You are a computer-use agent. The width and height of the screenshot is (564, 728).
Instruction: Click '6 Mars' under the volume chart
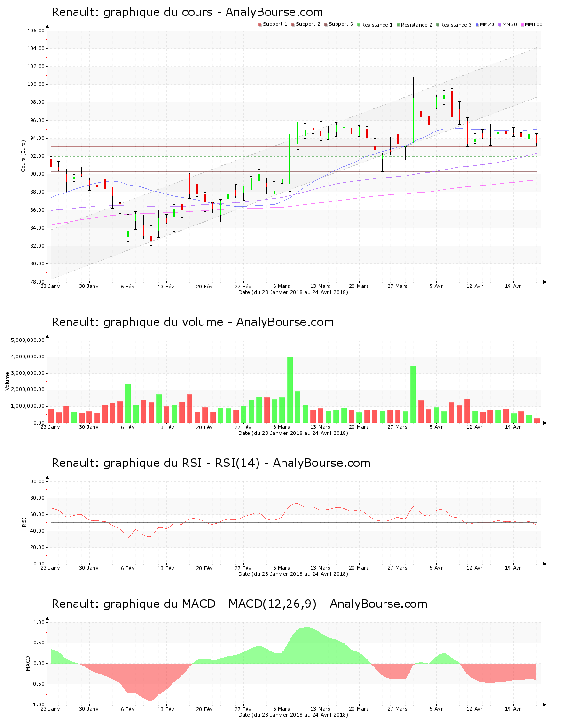point(282,427)
